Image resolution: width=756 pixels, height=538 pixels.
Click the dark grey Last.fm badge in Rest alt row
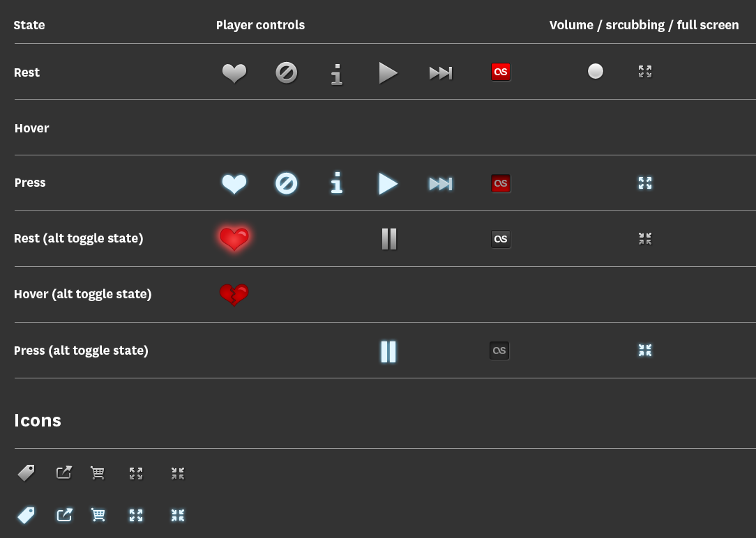tap(501, 239)
